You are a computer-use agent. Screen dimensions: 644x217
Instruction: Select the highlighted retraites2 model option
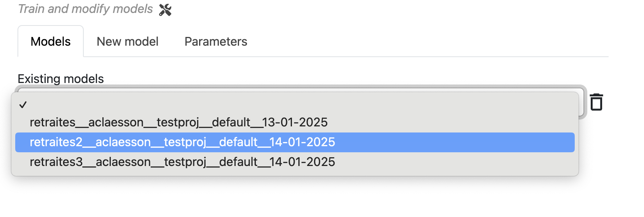point(295,142)
